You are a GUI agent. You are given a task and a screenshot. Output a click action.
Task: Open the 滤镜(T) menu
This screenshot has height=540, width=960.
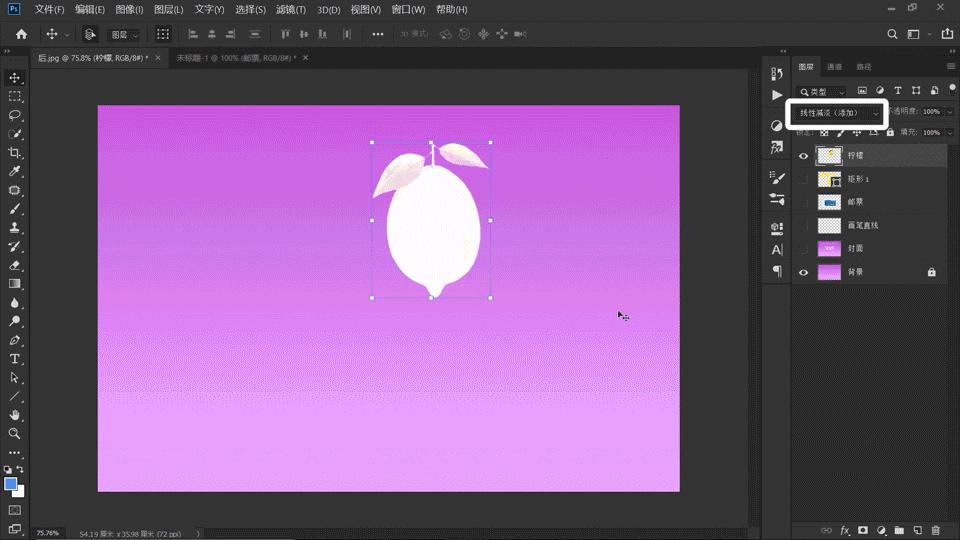pos(291,9)
